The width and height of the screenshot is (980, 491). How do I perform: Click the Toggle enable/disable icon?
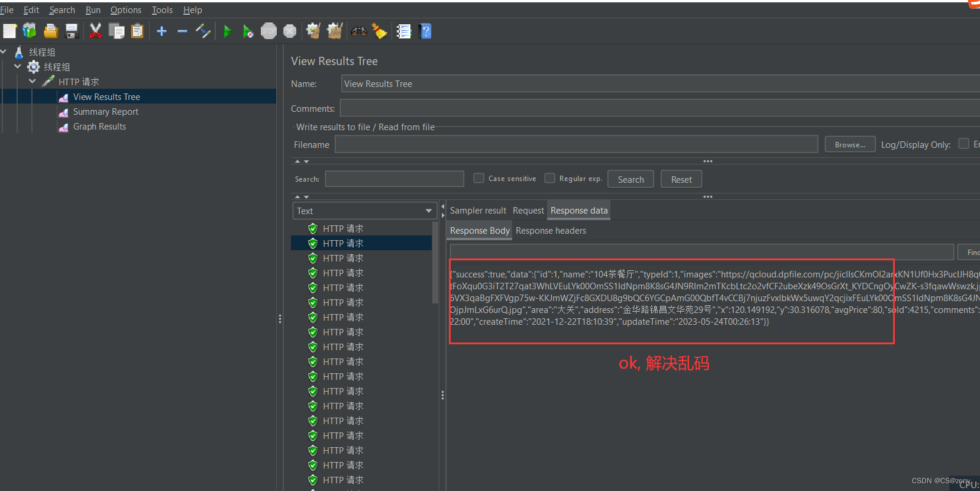[x=203, y=31]
